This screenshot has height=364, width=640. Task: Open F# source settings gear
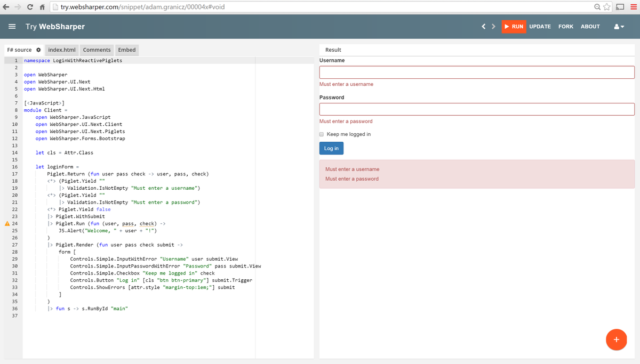coord(38,50)
